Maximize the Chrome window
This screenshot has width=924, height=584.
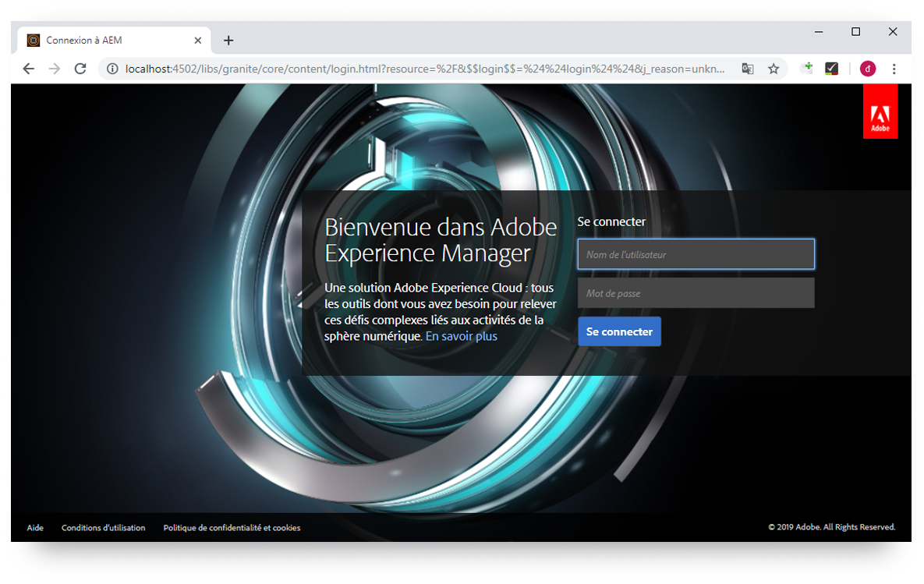point(855,32)
